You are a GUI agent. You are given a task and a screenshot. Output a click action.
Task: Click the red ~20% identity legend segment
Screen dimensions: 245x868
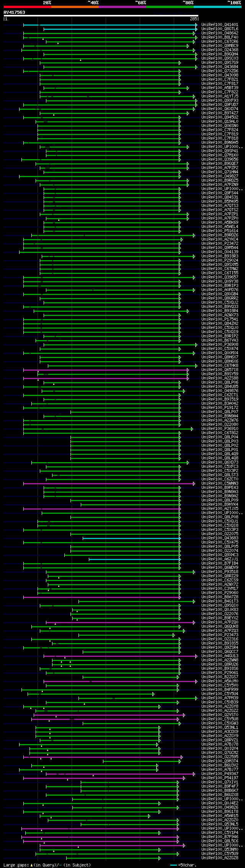pyautogui.click(x=27, y=7)
